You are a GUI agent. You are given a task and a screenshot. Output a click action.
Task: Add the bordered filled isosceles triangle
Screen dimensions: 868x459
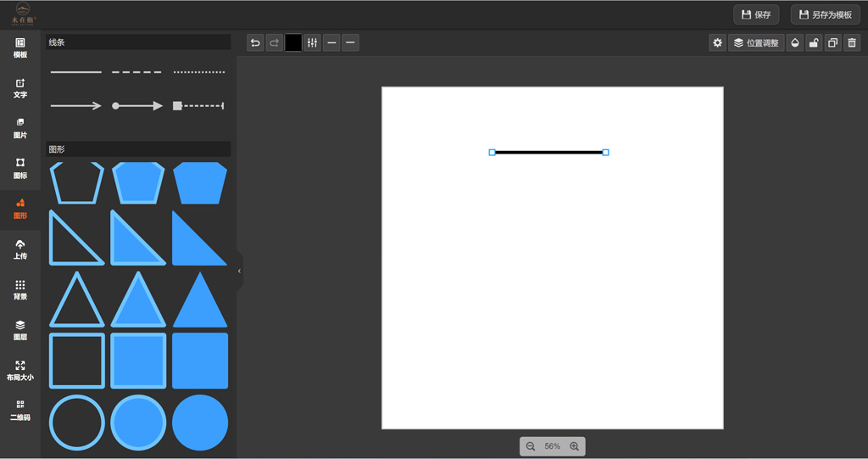pos(138,299)
